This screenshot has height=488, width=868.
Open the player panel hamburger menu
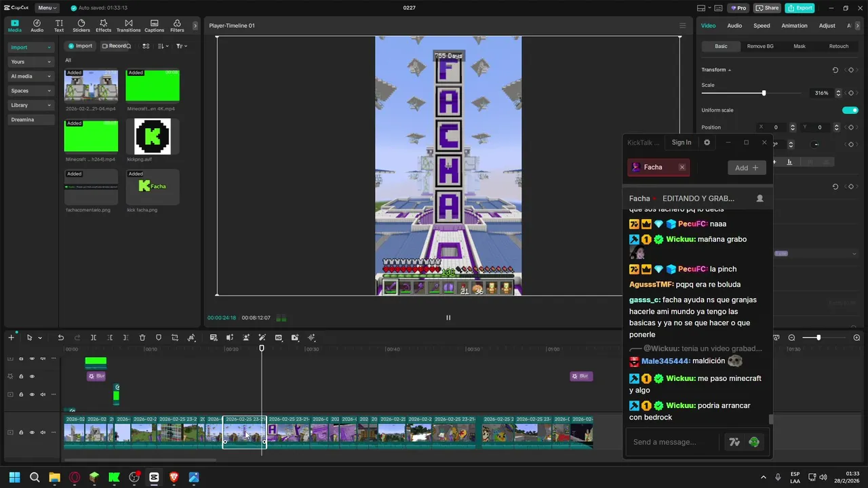[682, 26]
